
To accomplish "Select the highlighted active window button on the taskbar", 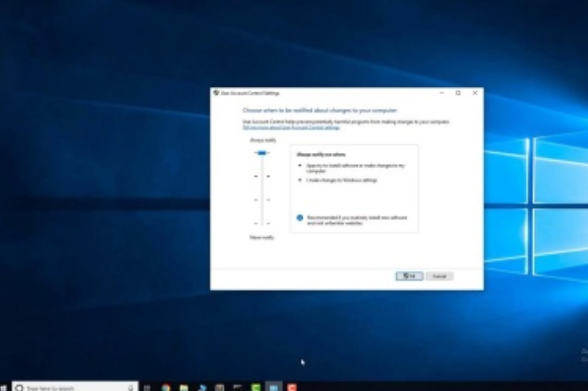I will [273, 387].
